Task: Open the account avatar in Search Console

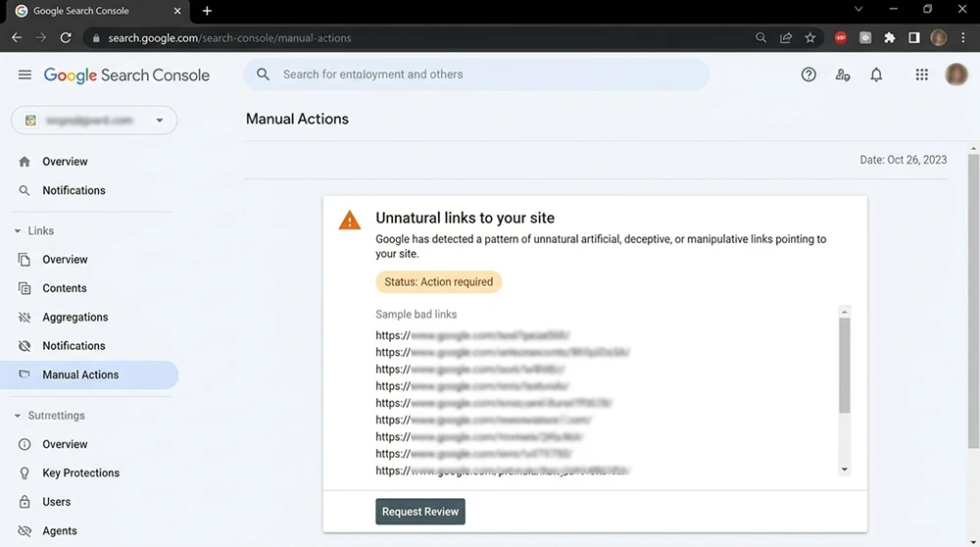Action: (x=956, y=75)
